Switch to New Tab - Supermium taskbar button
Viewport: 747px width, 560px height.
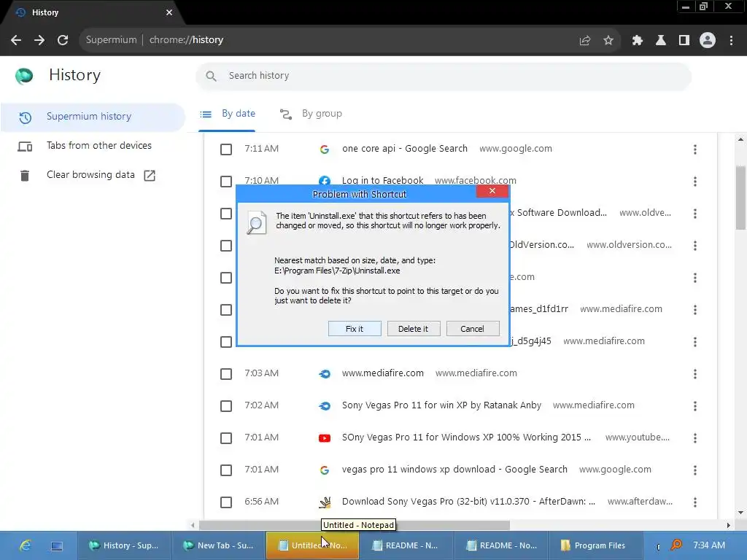coord(218,545)
